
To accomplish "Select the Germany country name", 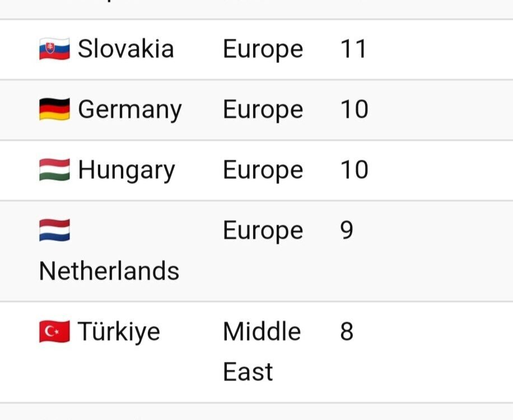I will point(129,110).
